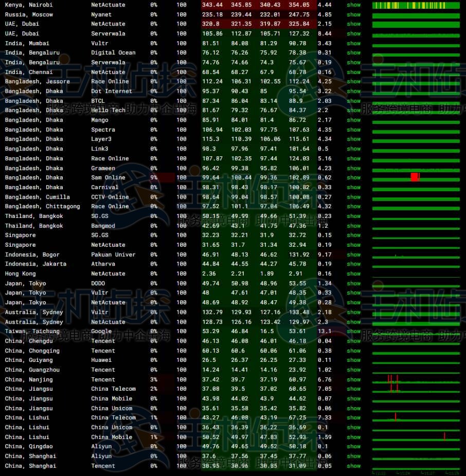The width and height of the screenshot is (466, 476).
Task: Select 'China, Guangzhou' location text
Action: click(x=32, y=370)
